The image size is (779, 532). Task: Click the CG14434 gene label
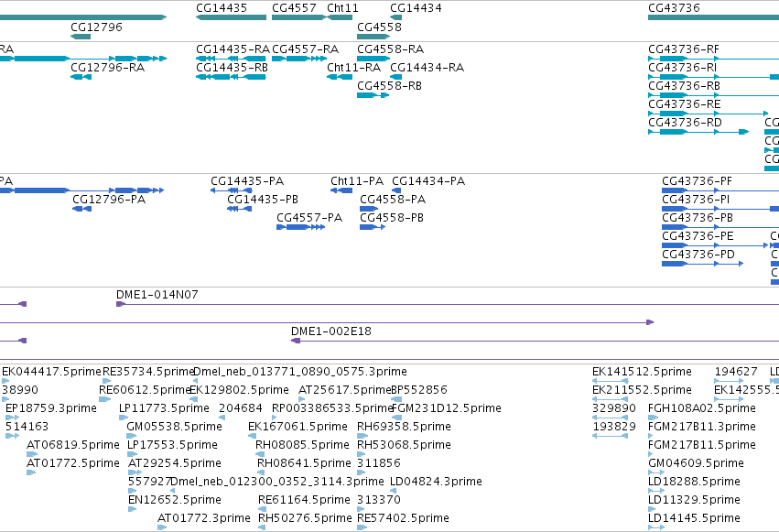[x=416, y=8]
